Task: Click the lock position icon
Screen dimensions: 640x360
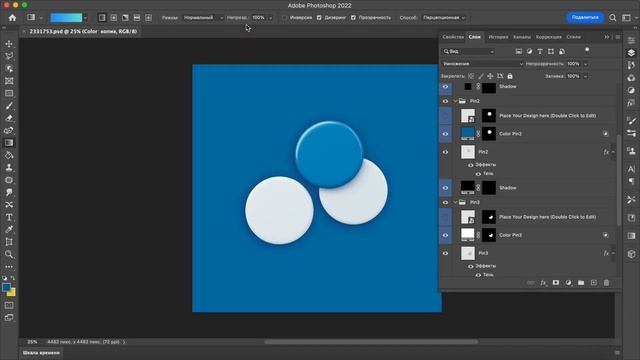Action: pos(490,76)
